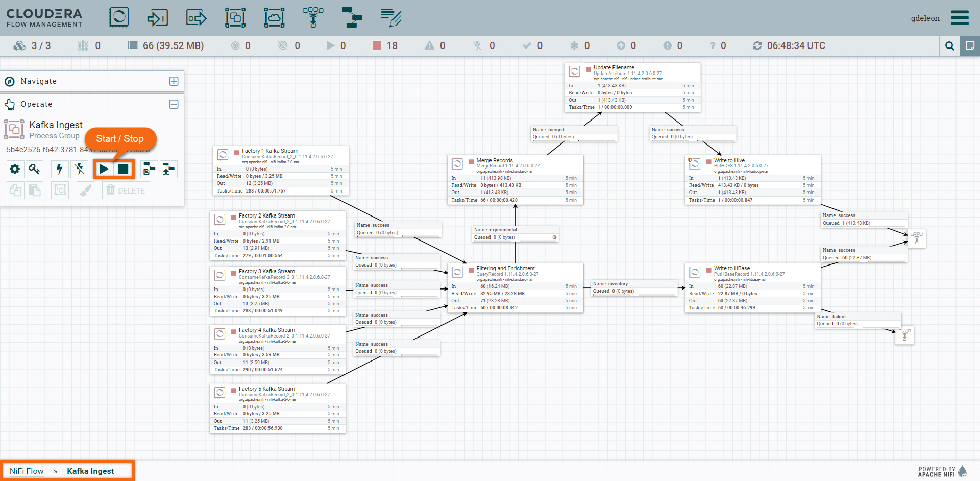
Task: Select the Merge Records processor
Action: click(x=516, y=180)
